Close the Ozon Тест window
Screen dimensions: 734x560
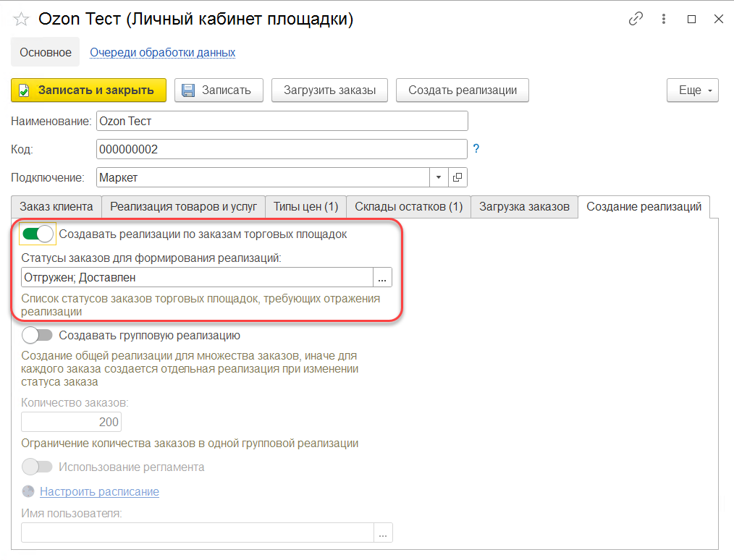[x=719, y=19]
